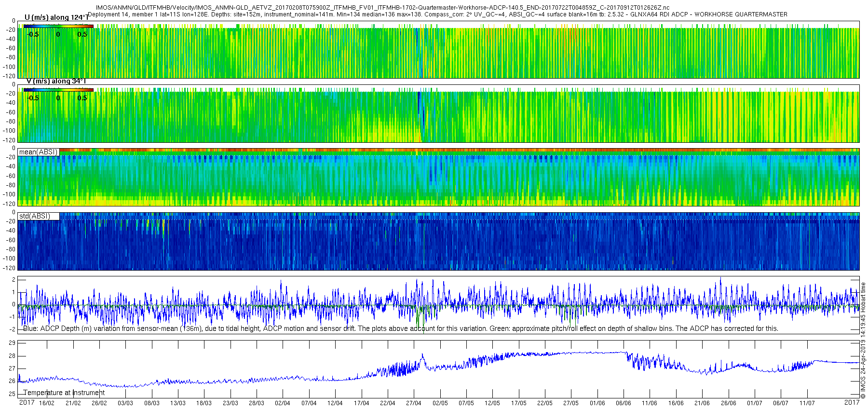Click the '06/07' date tick label
This screenshot has height=410, width=868.
781,403
